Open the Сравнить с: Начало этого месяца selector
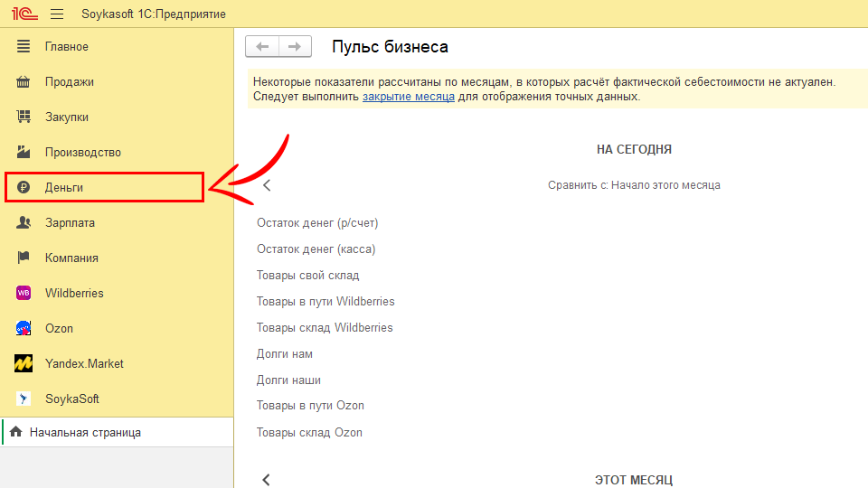This screenshot has width=868, height=488. point(634,185)
